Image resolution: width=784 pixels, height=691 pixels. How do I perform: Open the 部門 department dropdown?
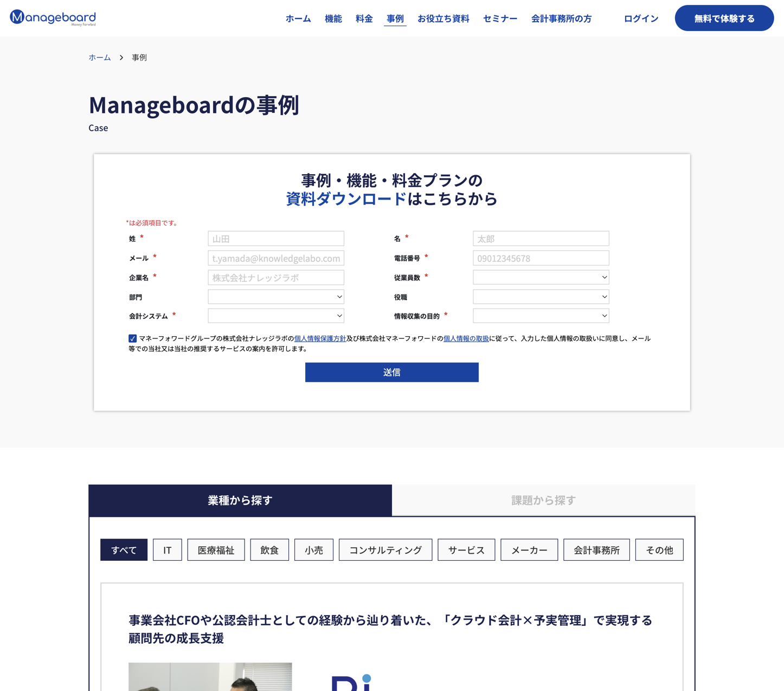276,297
